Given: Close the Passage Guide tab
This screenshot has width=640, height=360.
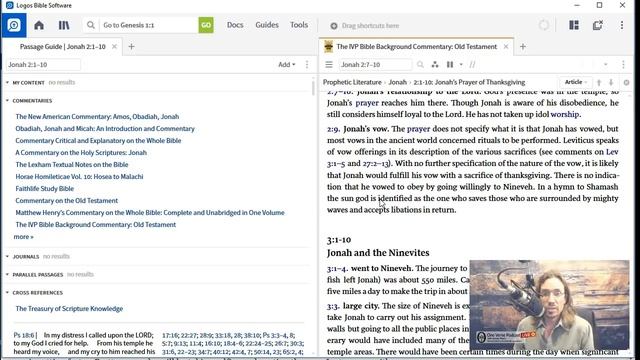Looking at the screenshot, I should [114, 47].
